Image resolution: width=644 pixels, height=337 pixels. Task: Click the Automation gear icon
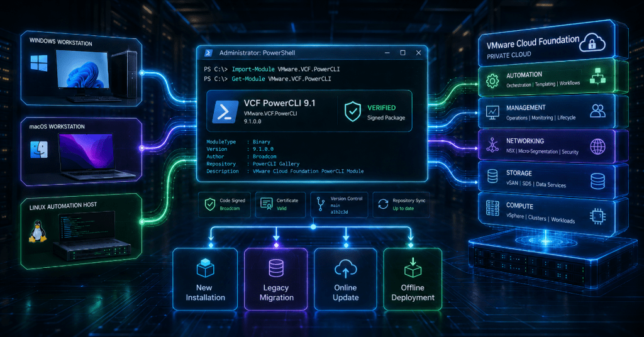click(492, 81)
